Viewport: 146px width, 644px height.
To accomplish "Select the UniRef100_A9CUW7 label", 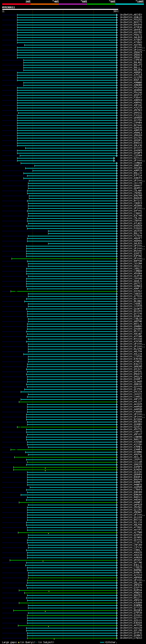I will tap(131, 334).
